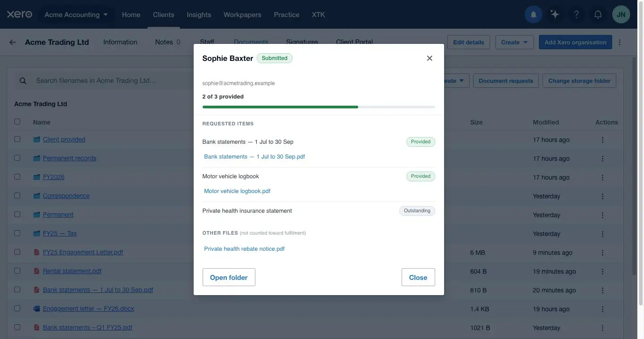Open actions menu for FY25 Engagement Letter.pdf row

(602, 253)
